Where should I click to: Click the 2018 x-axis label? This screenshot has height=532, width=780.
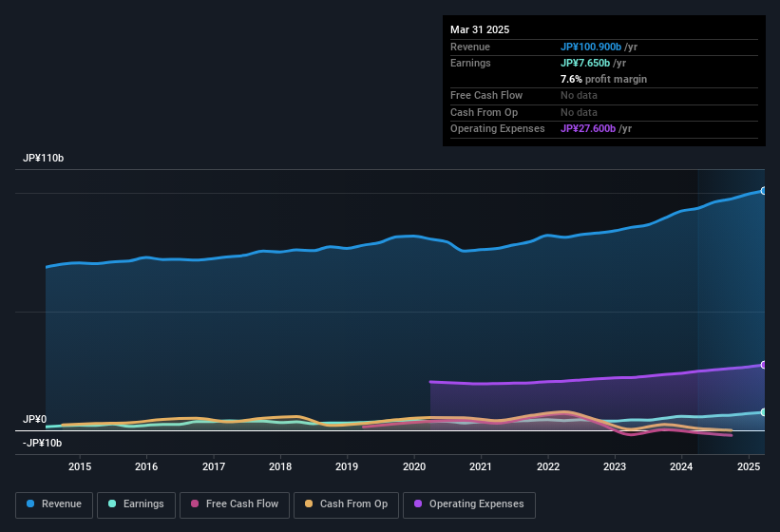280,466
